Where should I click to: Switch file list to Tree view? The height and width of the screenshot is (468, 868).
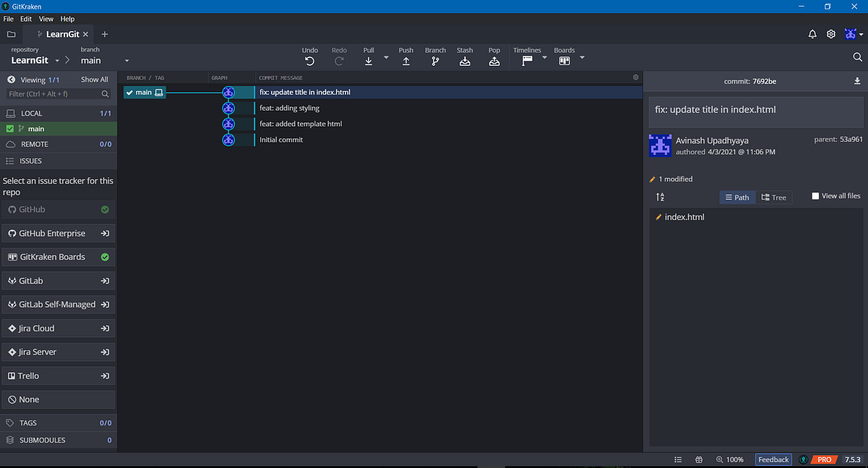pos(774,197)
